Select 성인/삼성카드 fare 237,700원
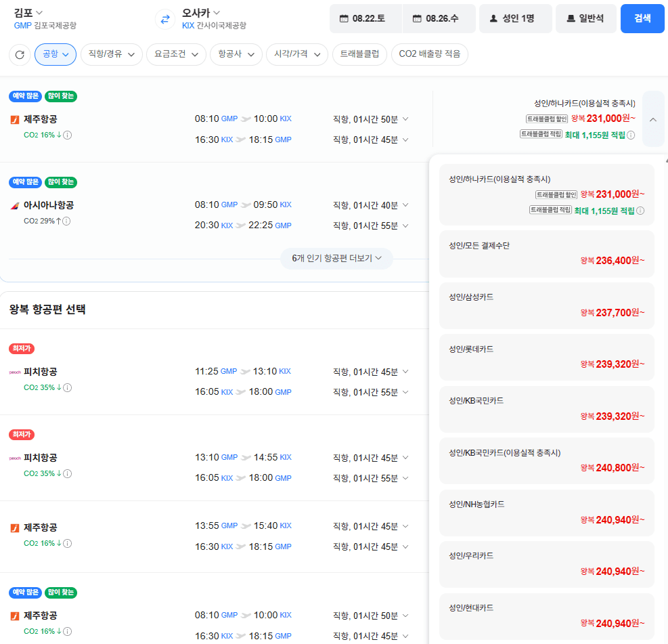This screenshot has width=668, height=644. point(547,305)
